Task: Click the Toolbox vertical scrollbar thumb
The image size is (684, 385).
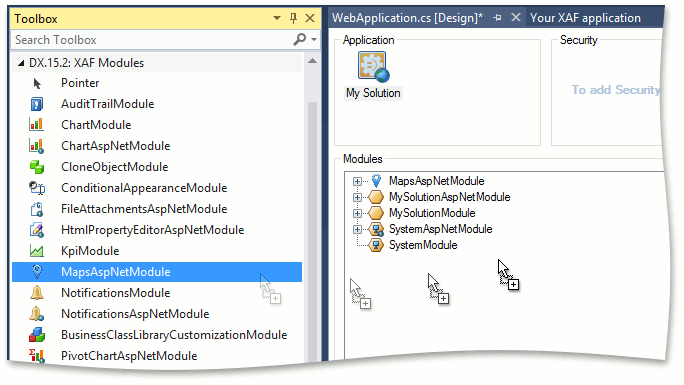Action: [312, 231]
